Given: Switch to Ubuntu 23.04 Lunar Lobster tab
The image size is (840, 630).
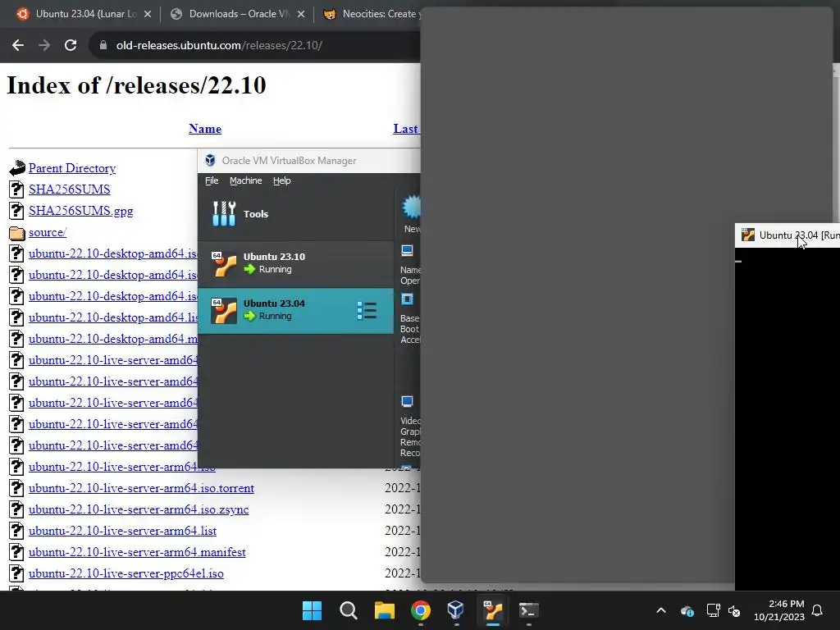Looking at the screenshot, I should [85, 14].
